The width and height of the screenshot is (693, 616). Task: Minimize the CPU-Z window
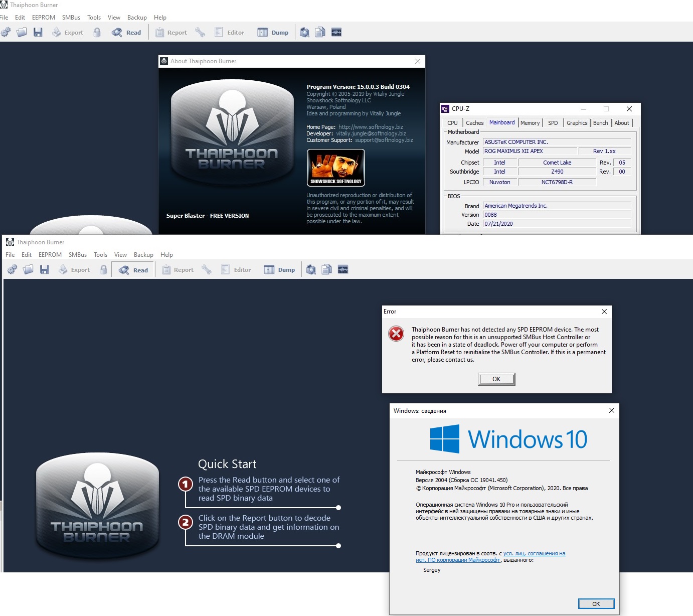point(584,109)
